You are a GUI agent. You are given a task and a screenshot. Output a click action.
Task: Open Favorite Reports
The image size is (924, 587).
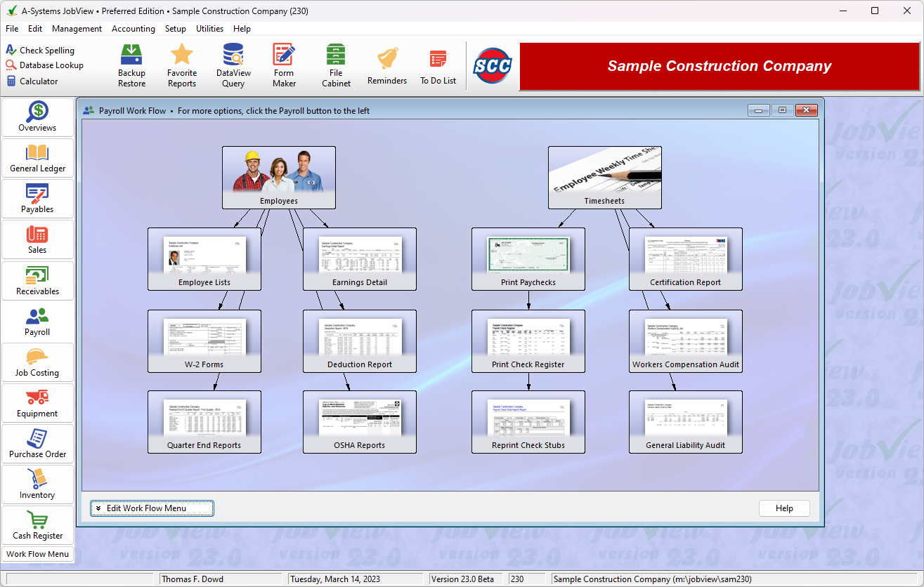(x=182, y=65)
